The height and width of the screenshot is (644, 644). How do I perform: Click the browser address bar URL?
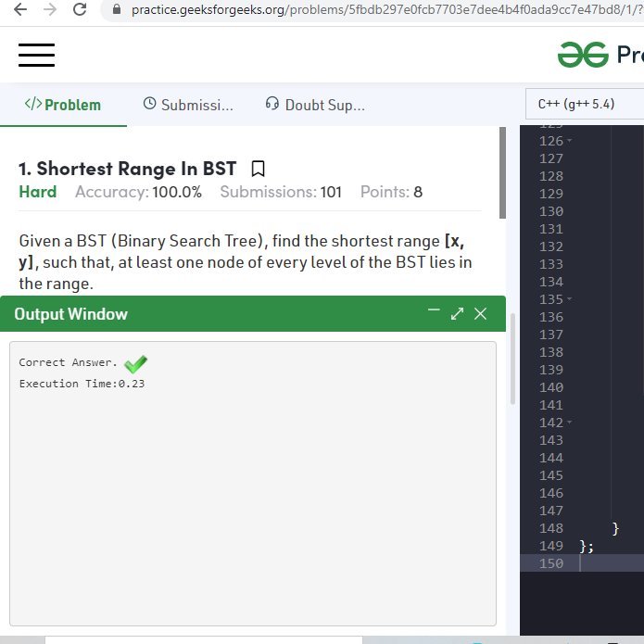pyautogui.click(x=386, y=10)
